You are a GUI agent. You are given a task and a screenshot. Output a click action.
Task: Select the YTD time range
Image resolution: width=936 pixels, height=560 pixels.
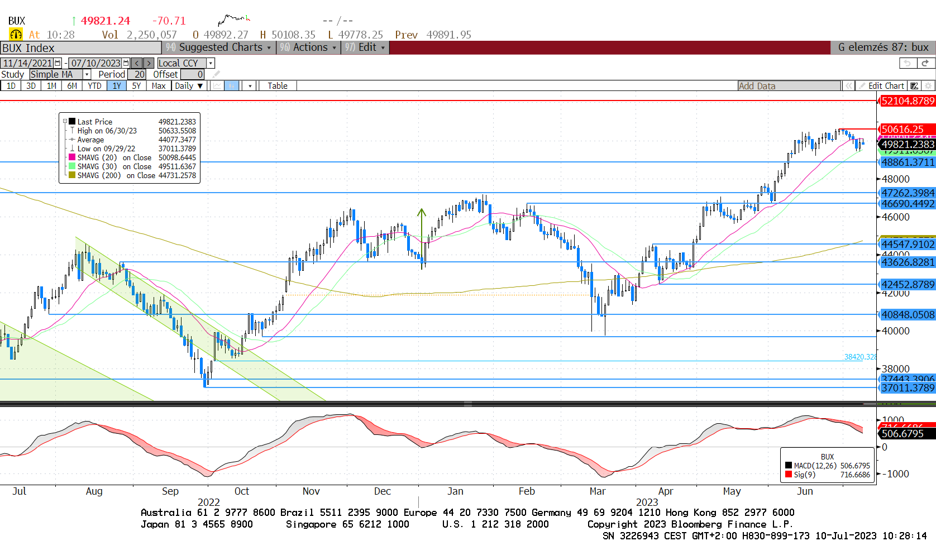point(94,85)
